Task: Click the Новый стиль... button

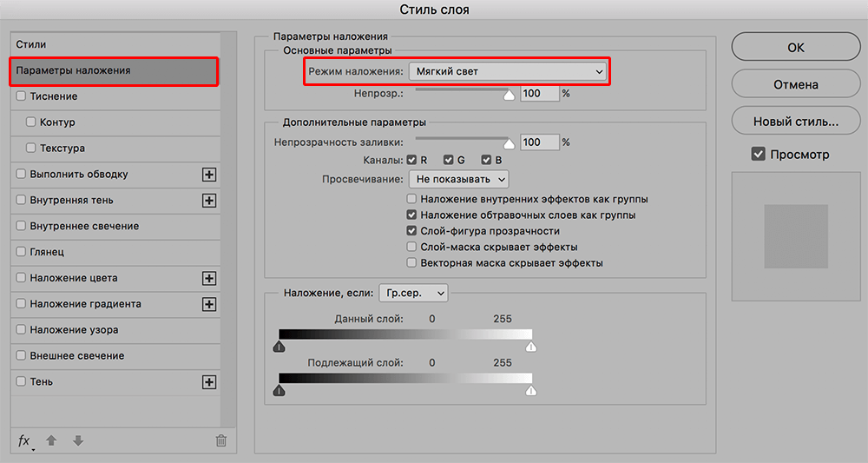Action: click(796, 122)
